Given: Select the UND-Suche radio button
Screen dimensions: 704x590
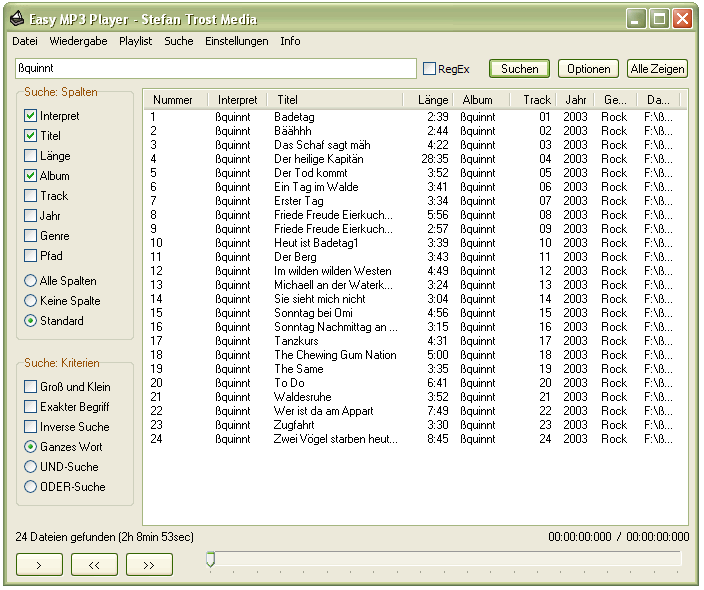Looking at the screenshot, I should [x=30, y=467].
